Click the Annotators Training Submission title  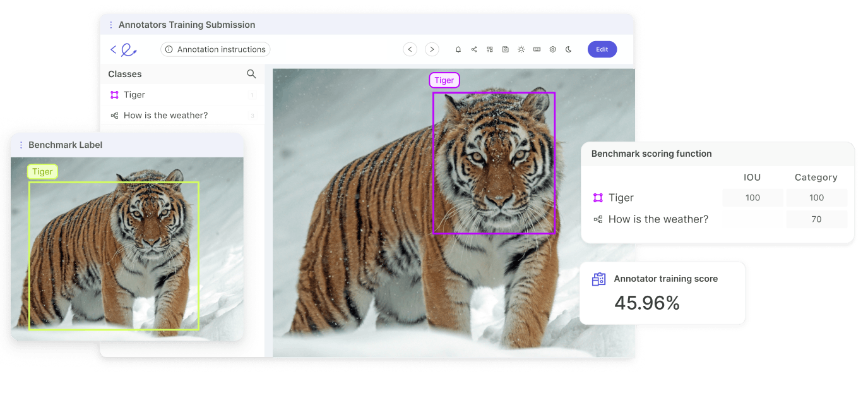tap(187, 25)
